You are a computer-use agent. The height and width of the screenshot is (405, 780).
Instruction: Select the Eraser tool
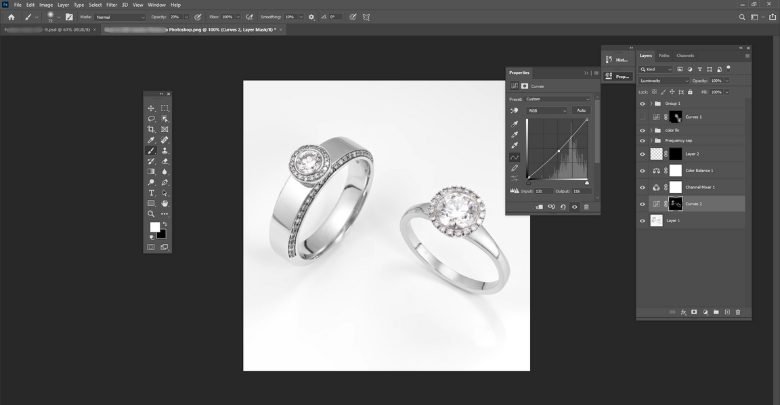point(165,161)
